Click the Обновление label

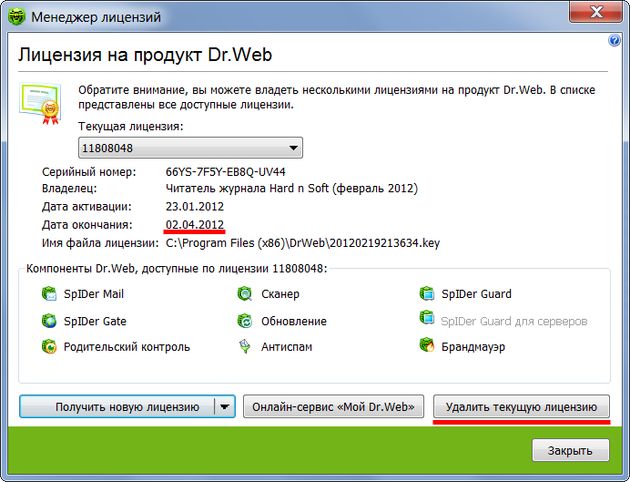(294, 321)
